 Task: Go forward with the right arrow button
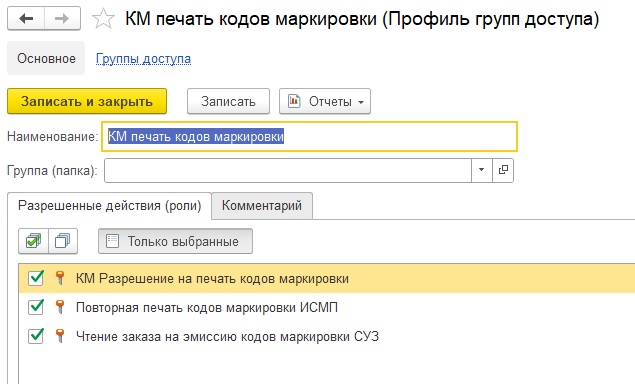pyautogui.click(x=62, y=19)
